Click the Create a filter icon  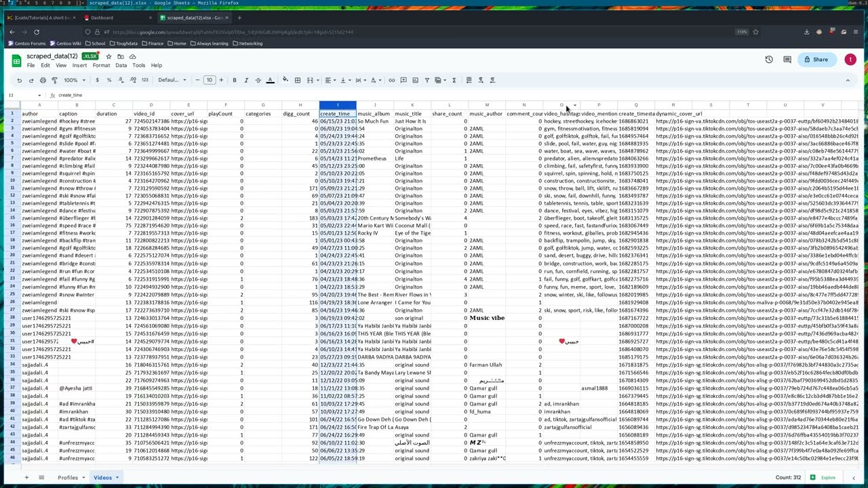(427, 80)
